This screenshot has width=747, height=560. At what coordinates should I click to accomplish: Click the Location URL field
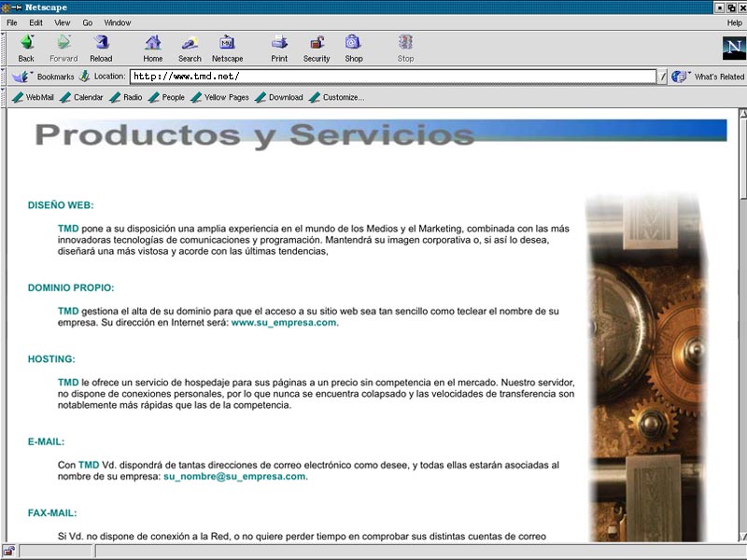pyautogui.click(x=393, y=77)
